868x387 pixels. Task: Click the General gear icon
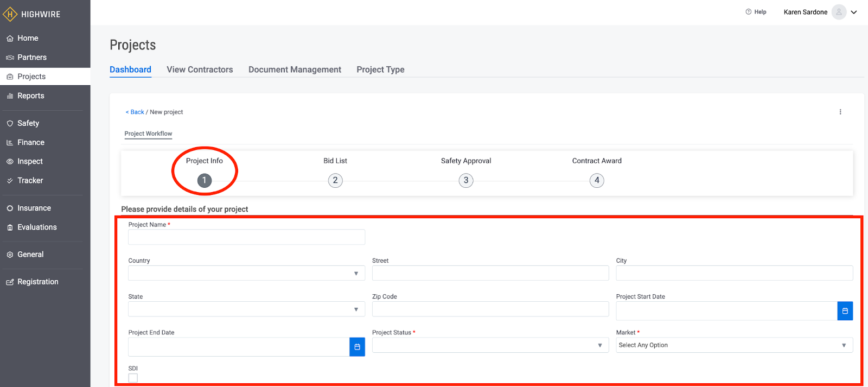10,255
